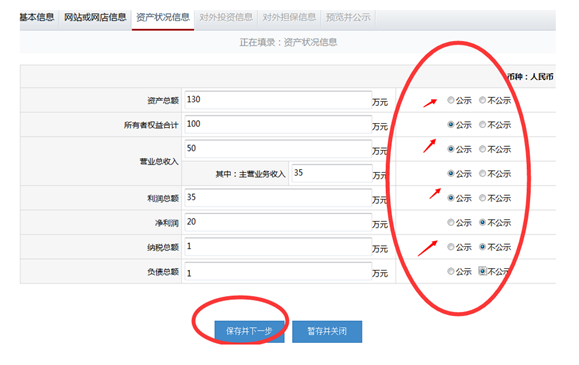The height and width of the screenshot is (365, 579).
Task: Select 公示 for 营业总收入 row
Action: (x=450, y=149)
